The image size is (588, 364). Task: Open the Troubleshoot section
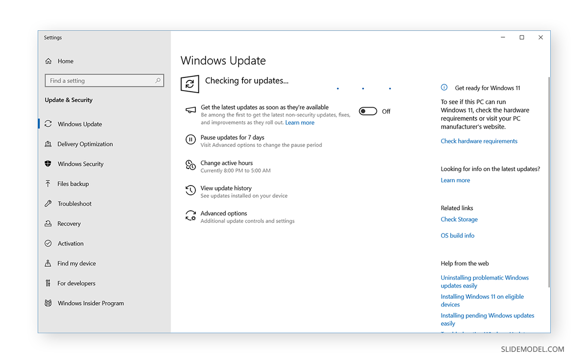click(77, 203)
